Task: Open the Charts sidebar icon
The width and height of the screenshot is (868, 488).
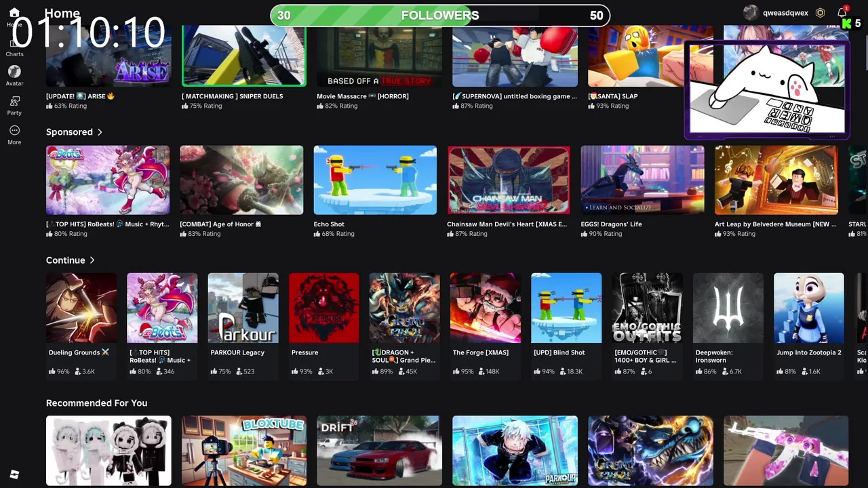Action: (x=14, y=44)
